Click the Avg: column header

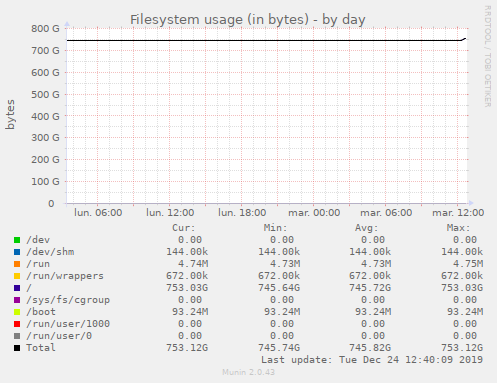tap(366, 228)
